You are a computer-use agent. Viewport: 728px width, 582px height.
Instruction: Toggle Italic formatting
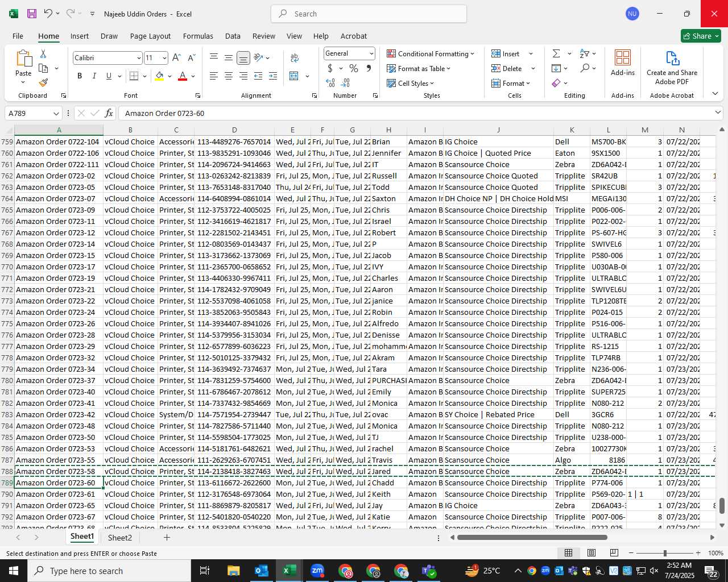94,76
